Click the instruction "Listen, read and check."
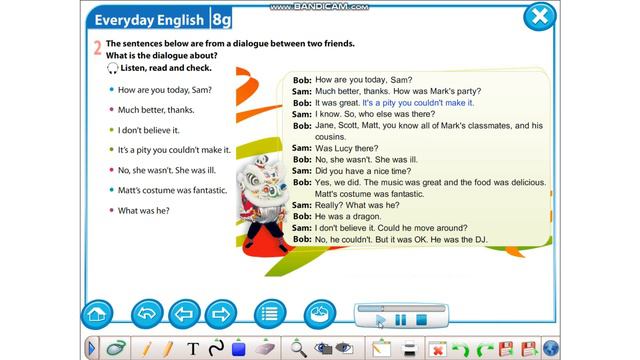This screenshot has width=640, height=360. click(x=166, y=68)
